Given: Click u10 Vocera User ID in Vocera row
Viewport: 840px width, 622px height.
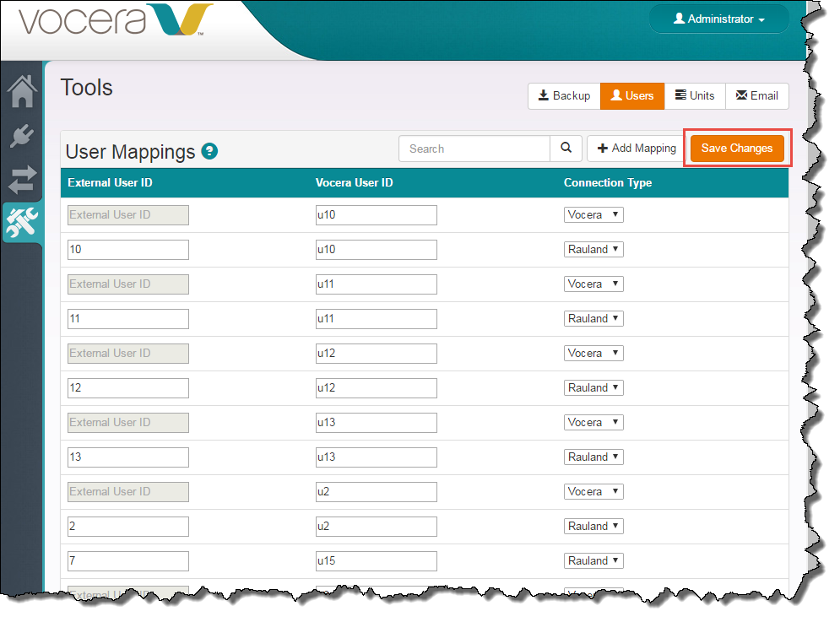Looking at the screenshot, I should click(376, 215).
